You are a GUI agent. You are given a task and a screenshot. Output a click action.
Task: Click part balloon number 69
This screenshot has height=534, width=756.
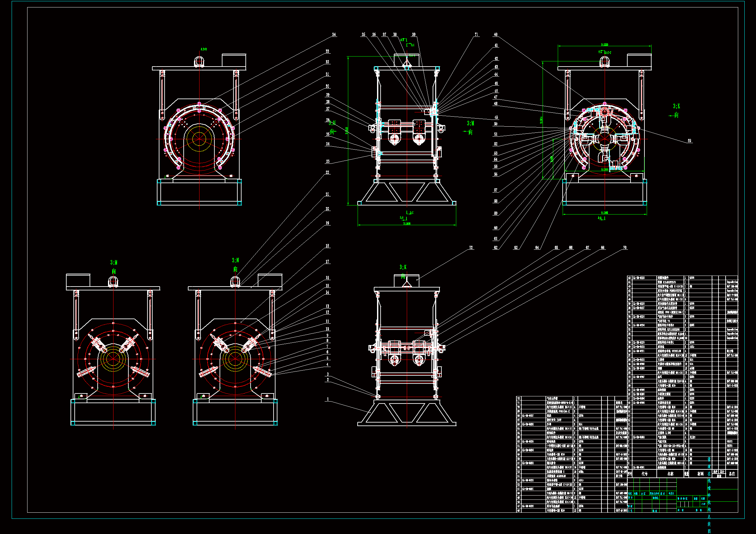[689, 141]
